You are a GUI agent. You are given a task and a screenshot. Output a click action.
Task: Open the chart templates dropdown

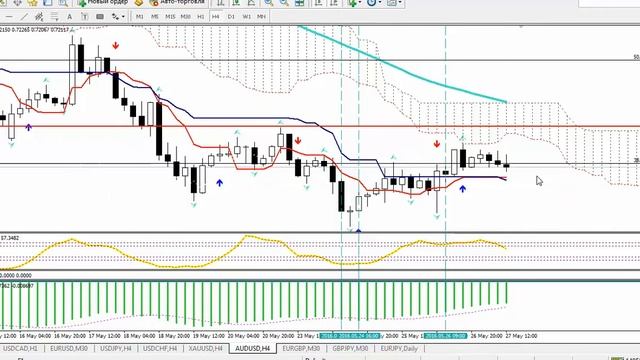click(394, 2)
